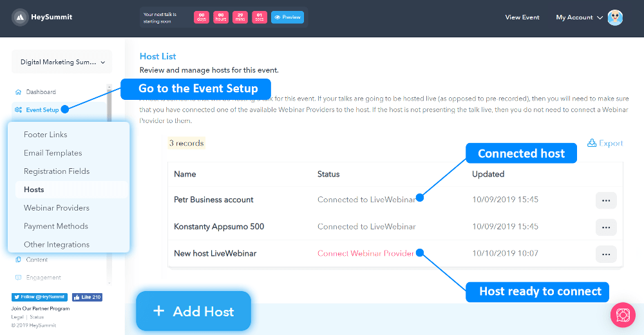Image resolution: width=644 pixels, height=335 pixels.
Task: Click the Event Setup gears icon
Action: point(19,110)
